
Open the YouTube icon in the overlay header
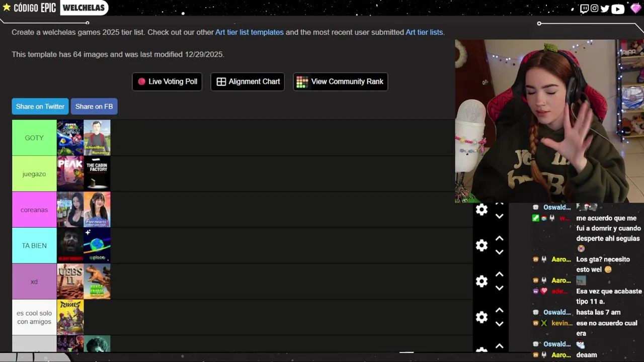coord(618,9)
